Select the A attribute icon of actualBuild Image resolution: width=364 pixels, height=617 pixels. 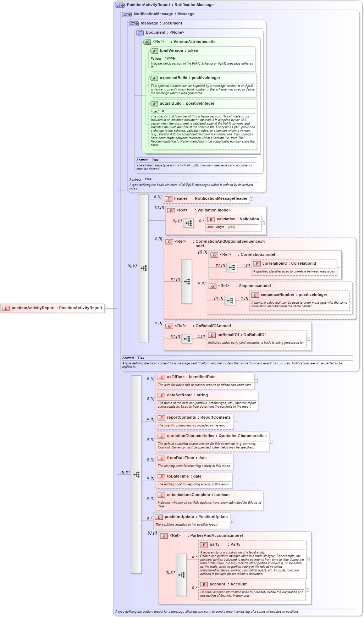click(154, 104)
